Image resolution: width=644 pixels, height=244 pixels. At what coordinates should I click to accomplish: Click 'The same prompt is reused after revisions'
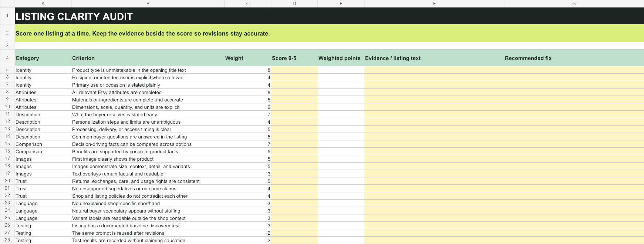118,233
